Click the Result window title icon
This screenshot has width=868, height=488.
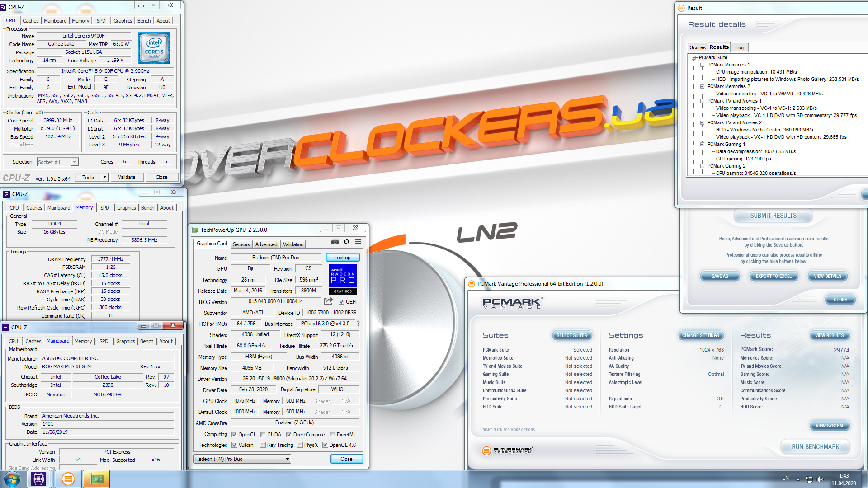pyautogui.click(x=681, y=8)
